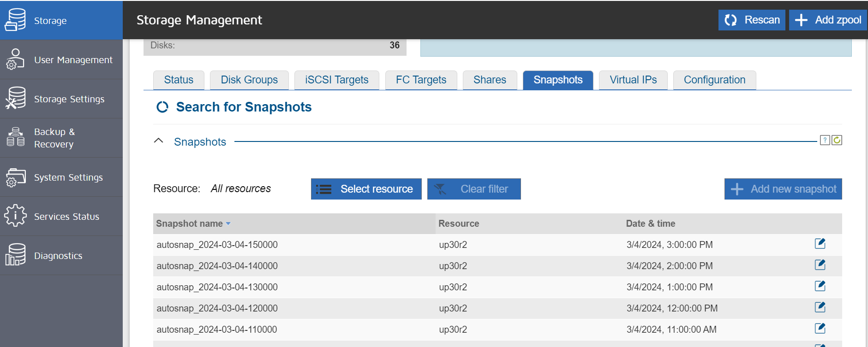This screenshot has width=868, height=347.
Task: Click the green refresh icon for Snapshots
Action: pos(837,140)
